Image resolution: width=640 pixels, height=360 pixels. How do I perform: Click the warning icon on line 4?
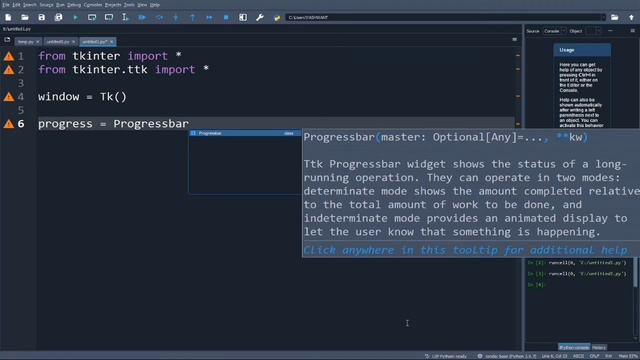[x=9, y=97]
